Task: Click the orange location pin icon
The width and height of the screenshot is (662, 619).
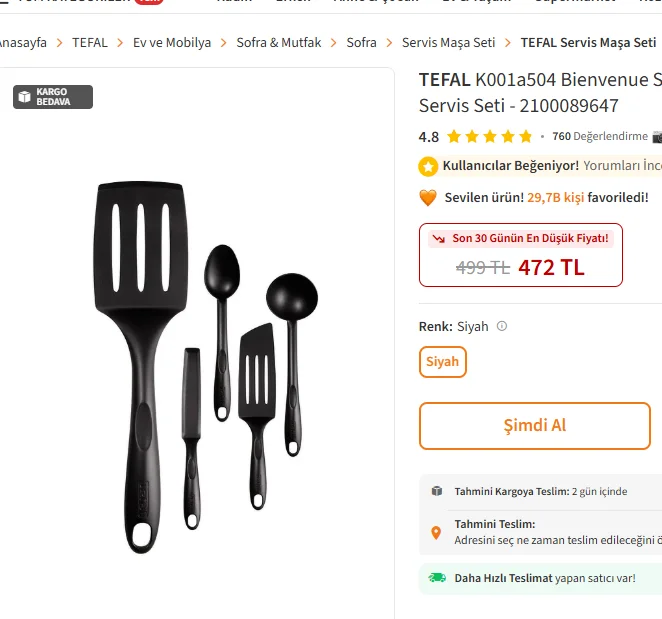Action: point(436,532)
